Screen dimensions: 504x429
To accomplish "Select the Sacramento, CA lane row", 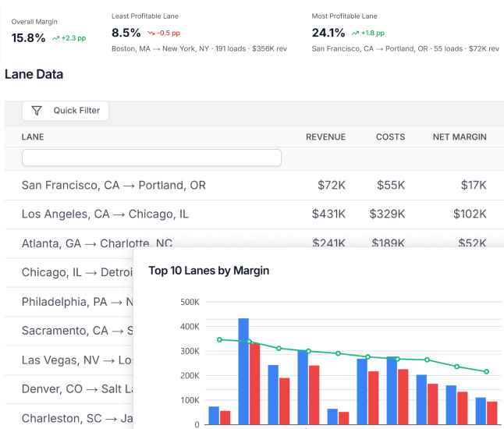I will pos(69,331).
